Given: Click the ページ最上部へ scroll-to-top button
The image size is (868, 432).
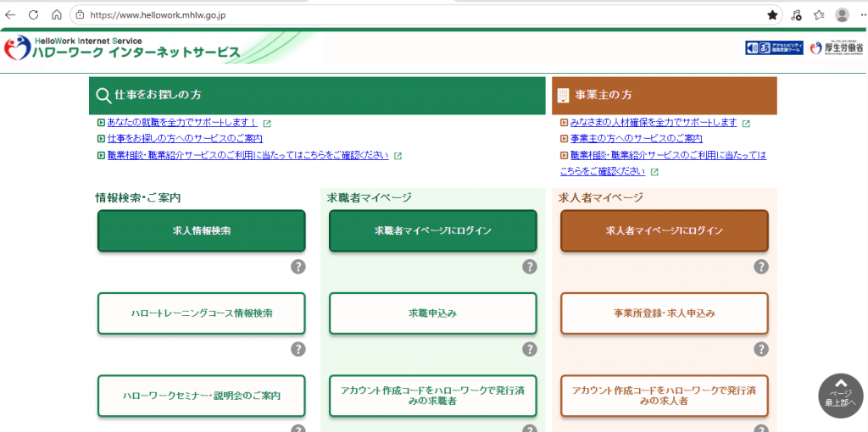Looking at the screenshot, I should tap(840, 395).
